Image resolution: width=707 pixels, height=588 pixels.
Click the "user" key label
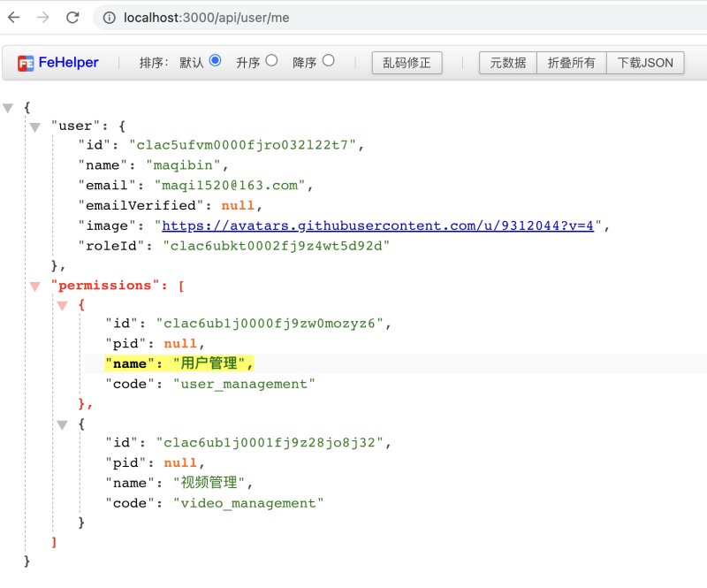pyautogui.click(x=75, y=126)
